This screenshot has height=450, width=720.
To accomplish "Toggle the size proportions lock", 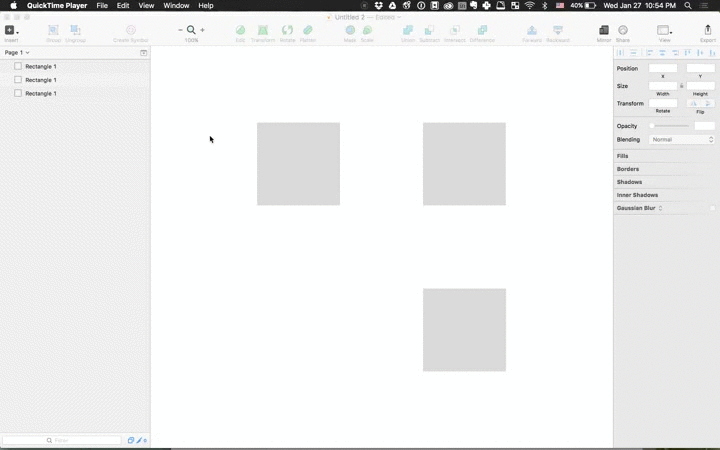I will 681,86.
